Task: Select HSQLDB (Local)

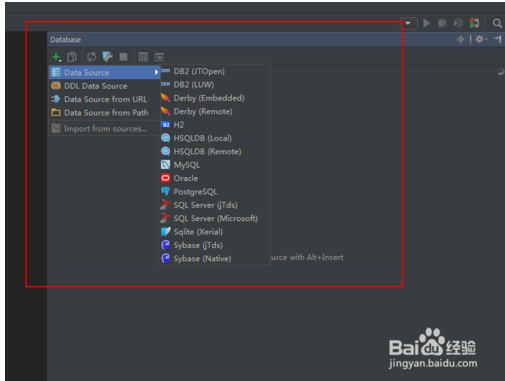Action: [214, 138]
